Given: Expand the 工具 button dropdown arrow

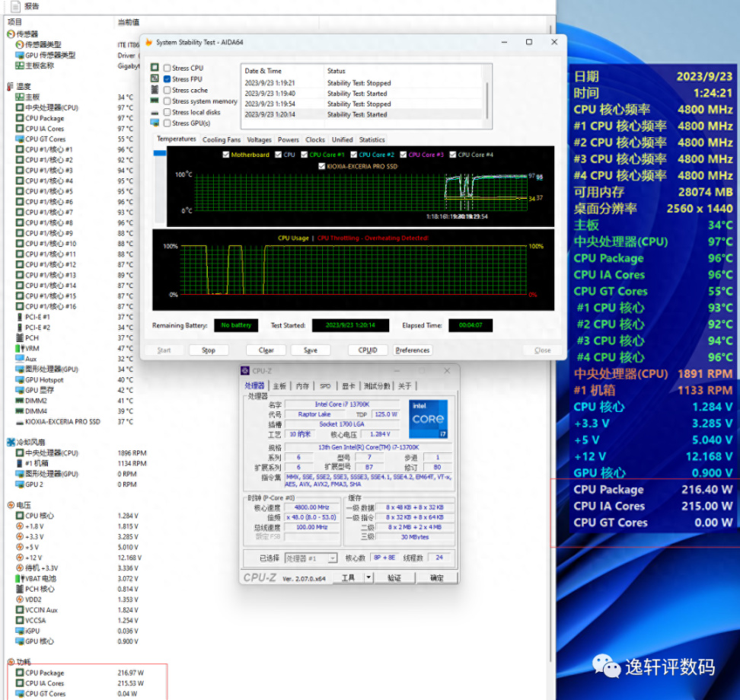Looking at the screenshot, I should [x=368, y=578].
